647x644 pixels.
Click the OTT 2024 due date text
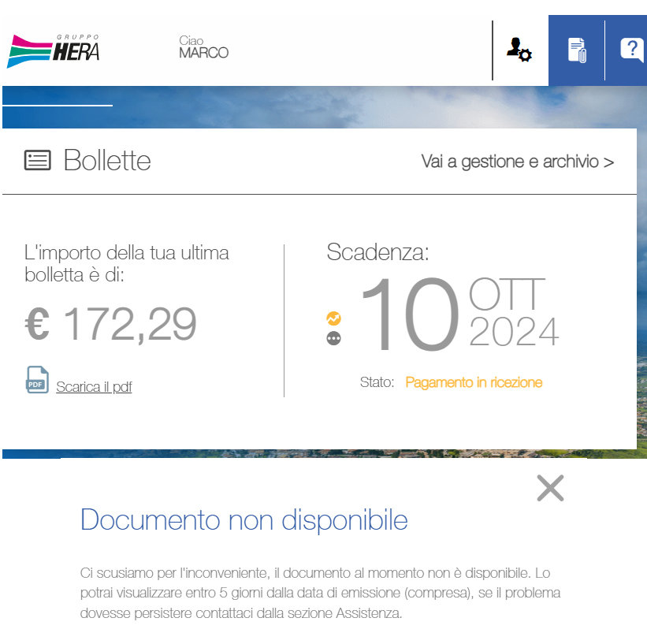click(514, 314)
